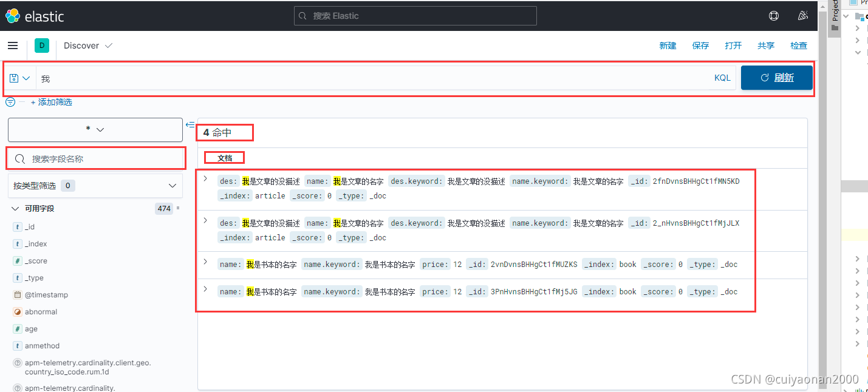Expand the book document with _id 2vnDvnsBHHgCt1fMUZKS
868x392 pixels.
pos(205,262)
